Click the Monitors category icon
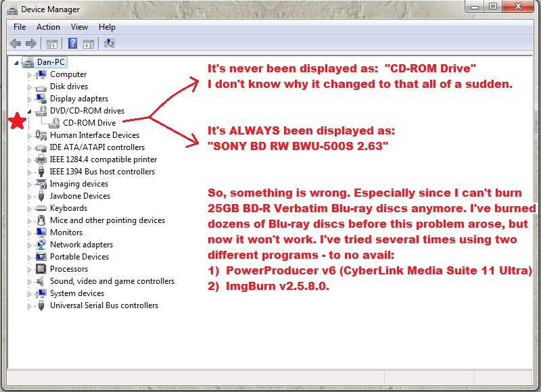The width and height of the screenshot is (541, 392). coord(41,232)
